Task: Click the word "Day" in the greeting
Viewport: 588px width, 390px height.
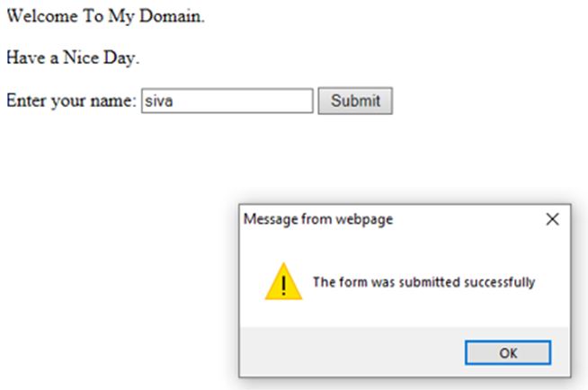Action: [x=124, y=59]
